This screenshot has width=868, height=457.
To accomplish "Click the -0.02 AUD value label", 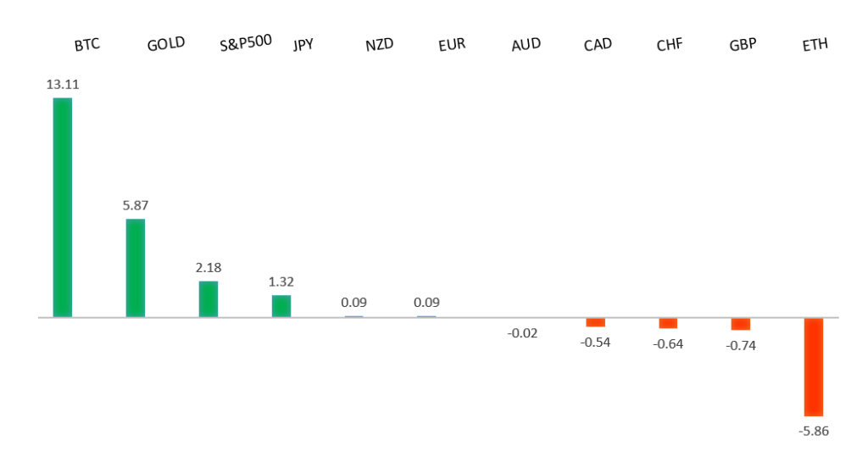I will tap(522, 333).
